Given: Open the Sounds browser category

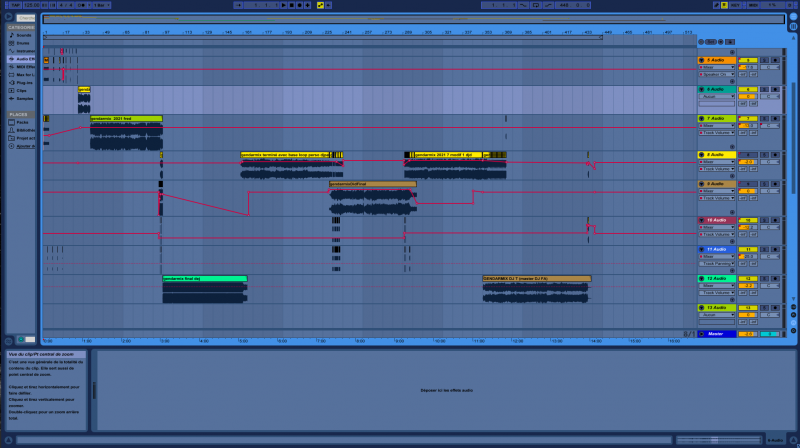Looking at the screenshot, I should coord(22,35).
